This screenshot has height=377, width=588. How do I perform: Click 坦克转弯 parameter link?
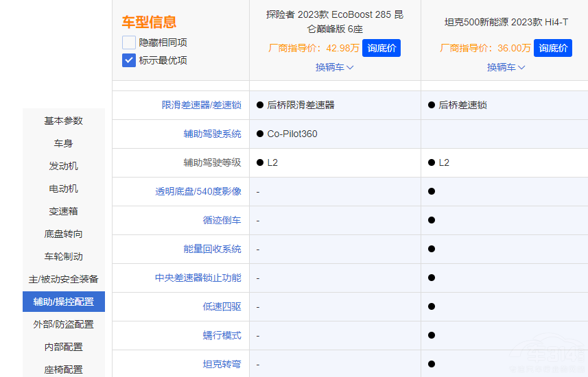point(222,364)
